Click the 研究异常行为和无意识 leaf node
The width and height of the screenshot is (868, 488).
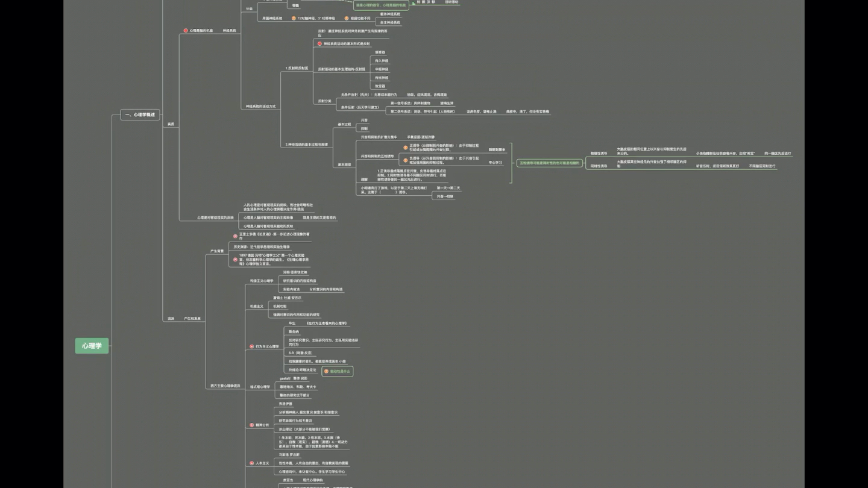point(295,421)
